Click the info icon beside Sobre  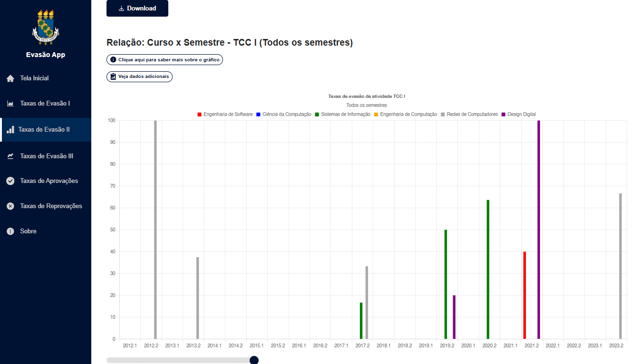(10, 231)
